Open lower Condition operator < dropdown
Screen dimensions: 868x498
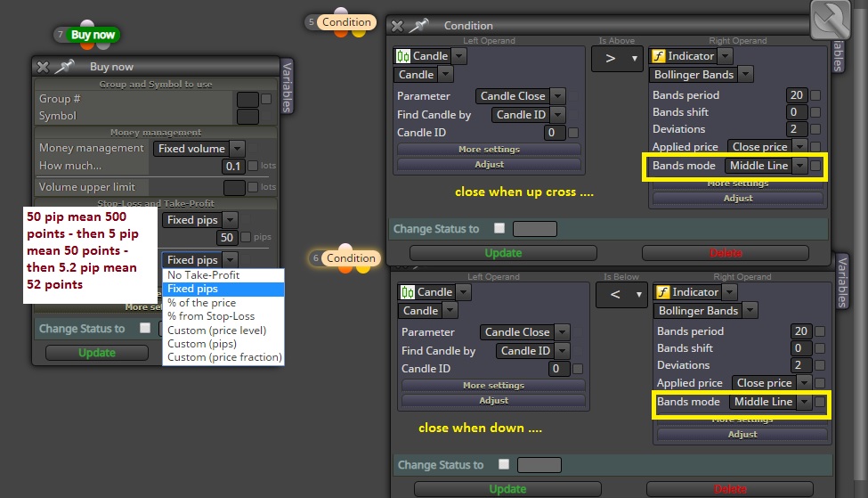pyautogui.click(x=621, y=294)
